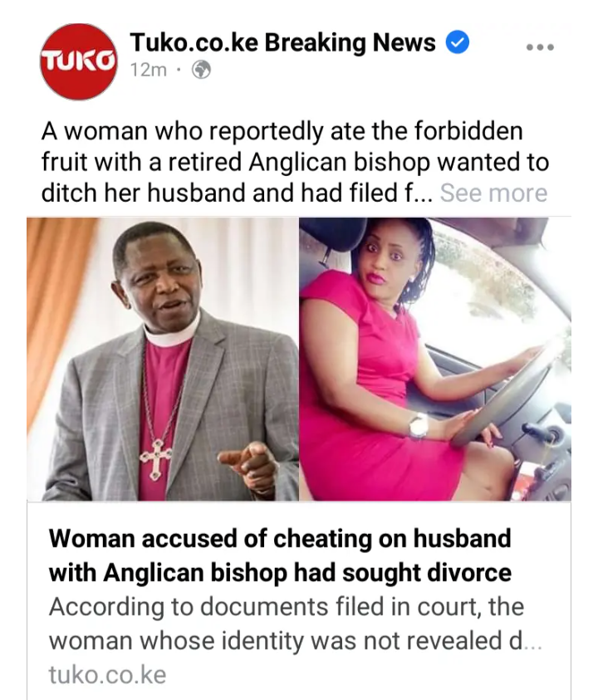Open headline about woman accused of cheating
This screenshot has width=598, height=700.
click(x=280, y=556)
